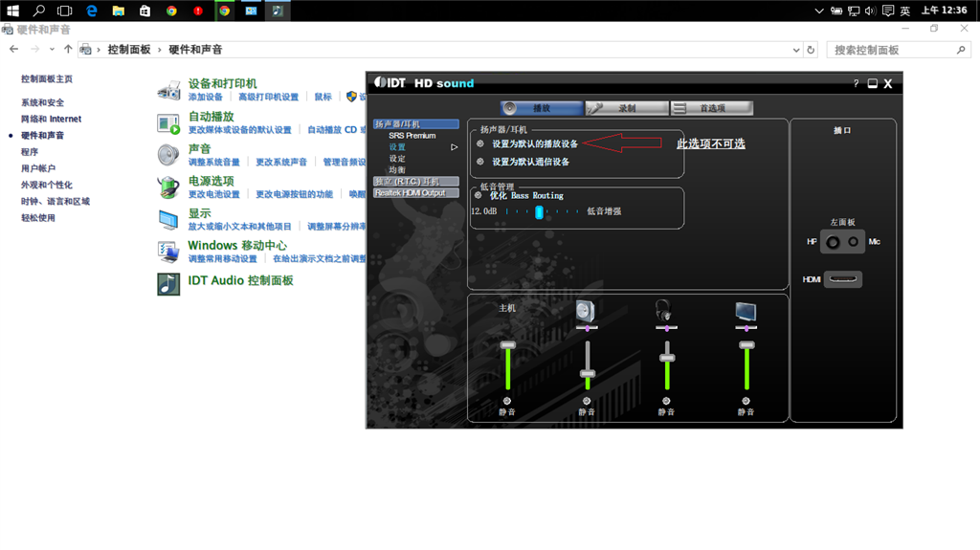
Task: Open the 显示 monitor category icon
Action: pyautogui.click(x=168, y=219)
